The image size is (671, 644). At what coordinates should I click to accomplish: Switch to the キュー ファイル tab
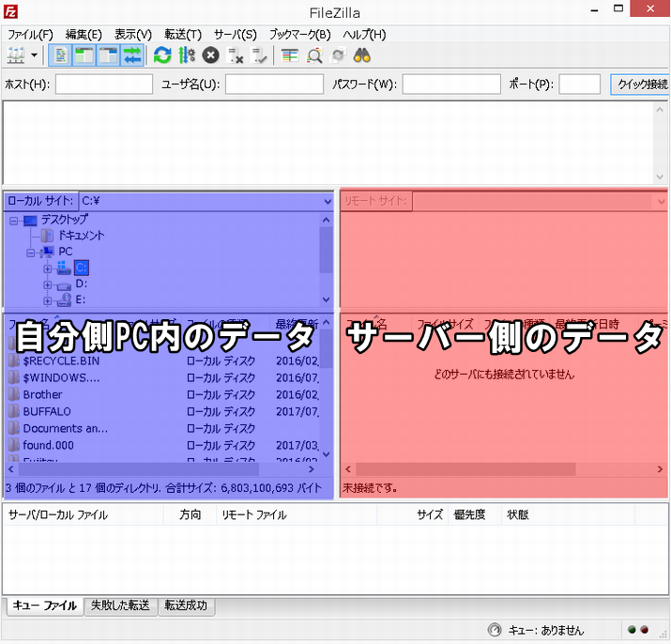click(44, 606)
